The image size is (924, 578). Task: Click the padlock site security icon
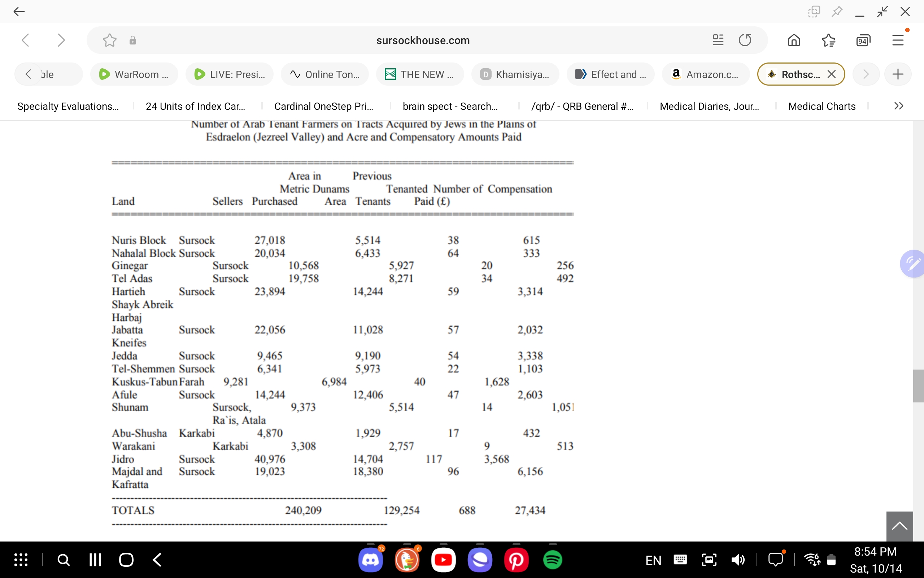133,40
